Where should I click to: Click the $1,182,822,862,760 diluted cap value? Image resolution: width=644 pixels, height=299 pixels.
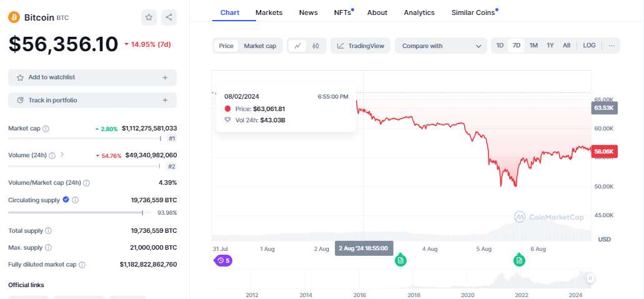pyautogui.click(x=148, y=265)
